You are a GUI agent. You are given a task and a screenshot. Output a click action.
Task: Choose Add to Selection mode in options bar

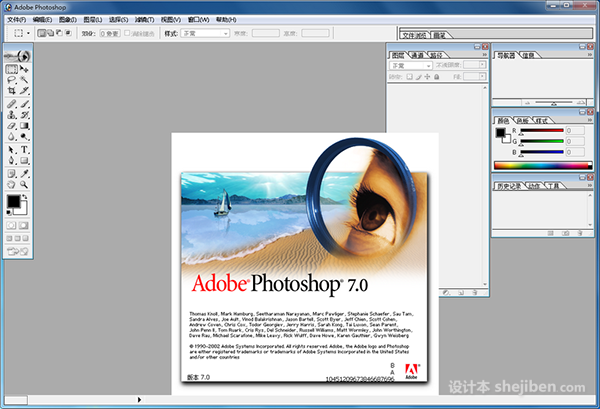[50, 33]
